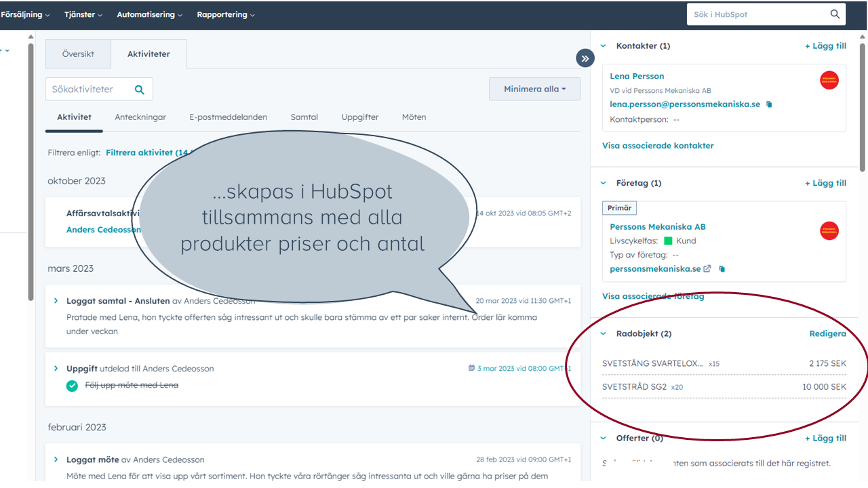
Task: Add a quote with Lägg till in Offerter
Action: point(825,439)
